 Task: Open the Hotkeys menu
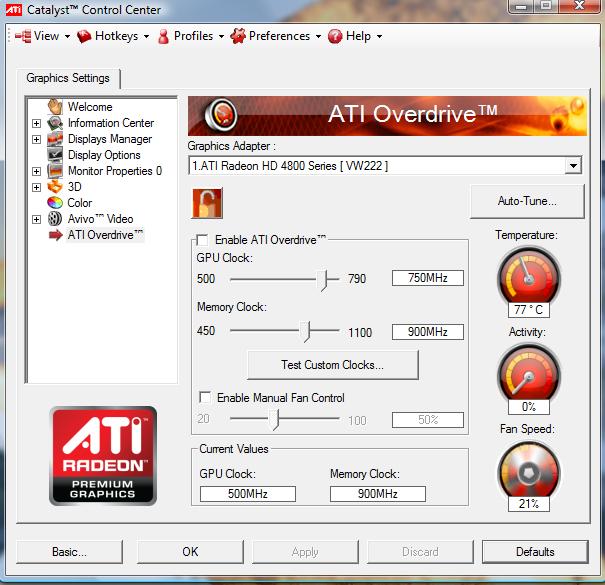point(117,36)
